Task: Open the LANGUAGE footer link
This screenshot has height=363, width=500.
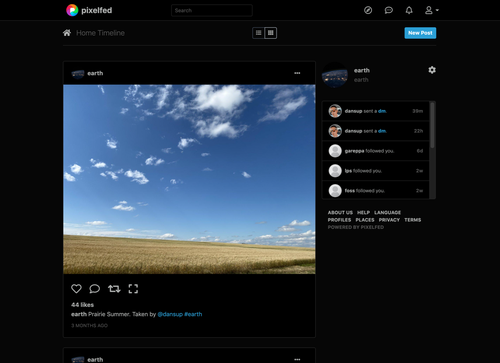Action: [x=387, y=212]
